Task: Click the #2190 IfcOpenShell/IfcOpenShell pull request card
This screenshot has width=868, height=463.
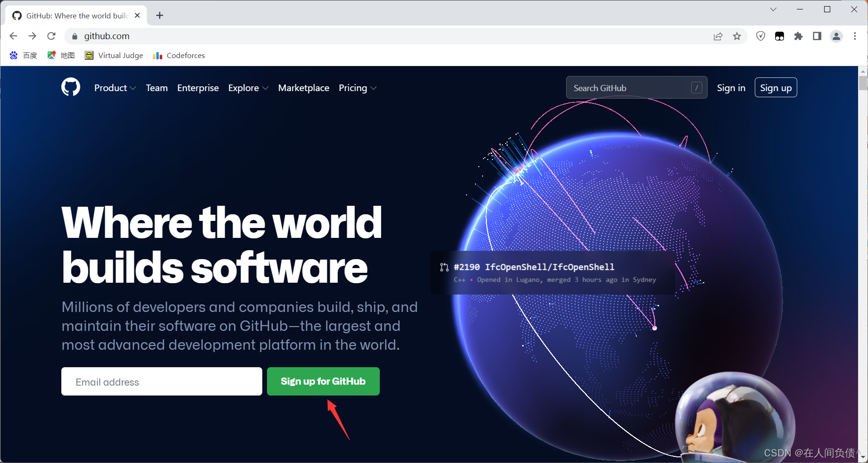Action: tap(552, 273)
